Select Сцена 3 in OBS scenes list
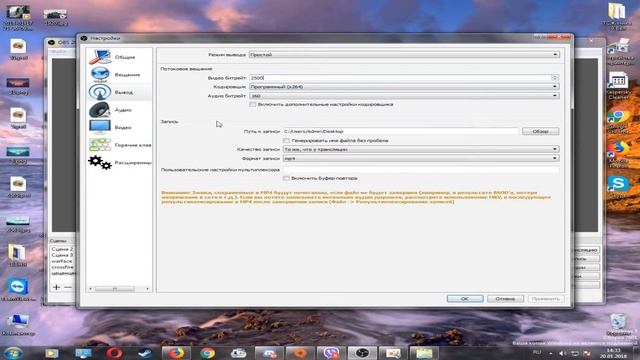 coord(62,255)
